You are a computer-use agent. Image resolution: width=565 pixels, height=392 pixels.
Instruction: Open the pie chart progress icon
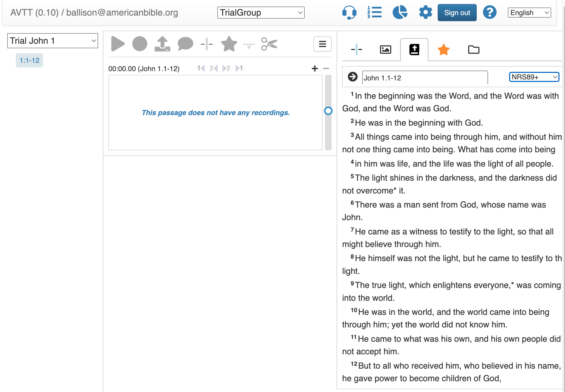point(400,13)
